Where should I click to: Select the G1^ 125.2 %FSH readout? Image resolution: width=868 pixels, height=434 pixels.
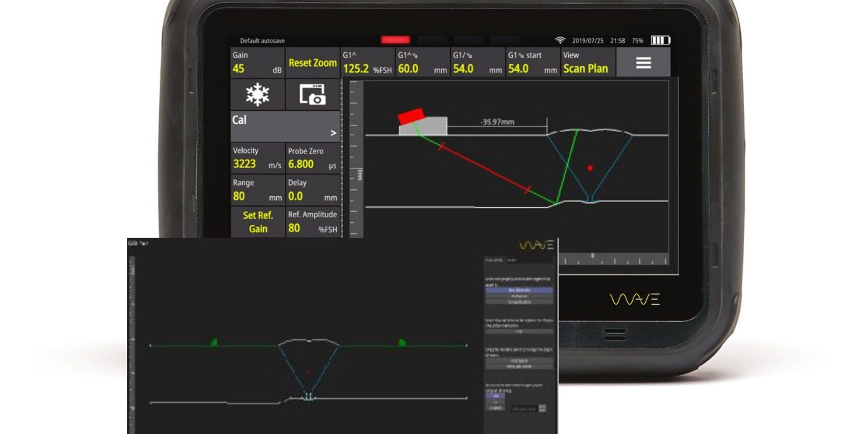point(367,63)
